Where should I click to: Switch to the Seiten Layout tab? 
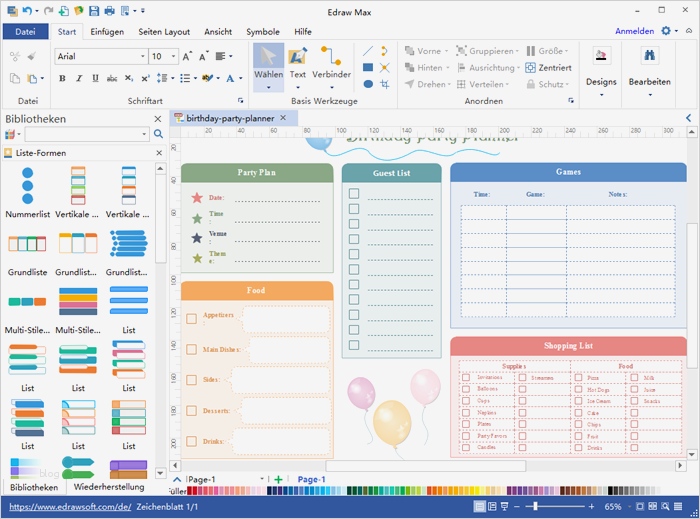164,32
